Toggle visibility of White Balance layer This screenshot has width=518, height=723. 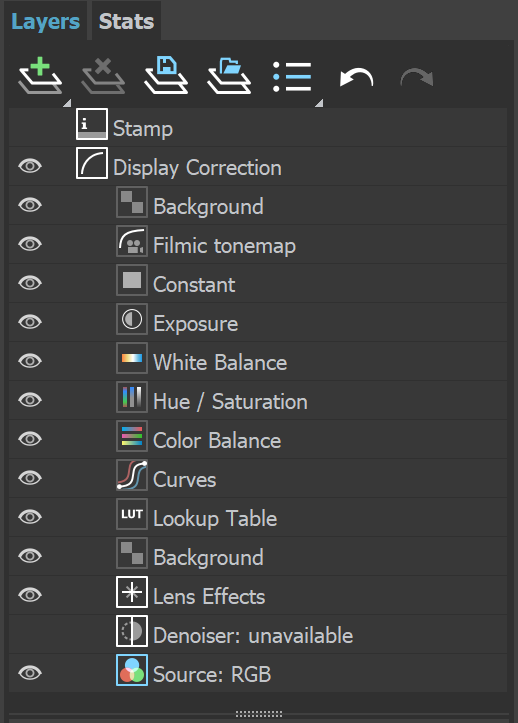click(x=30, y=361)
